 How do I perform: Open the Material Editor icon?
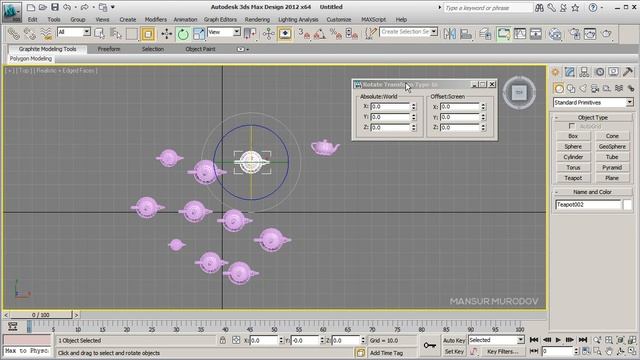click(555, 34)
